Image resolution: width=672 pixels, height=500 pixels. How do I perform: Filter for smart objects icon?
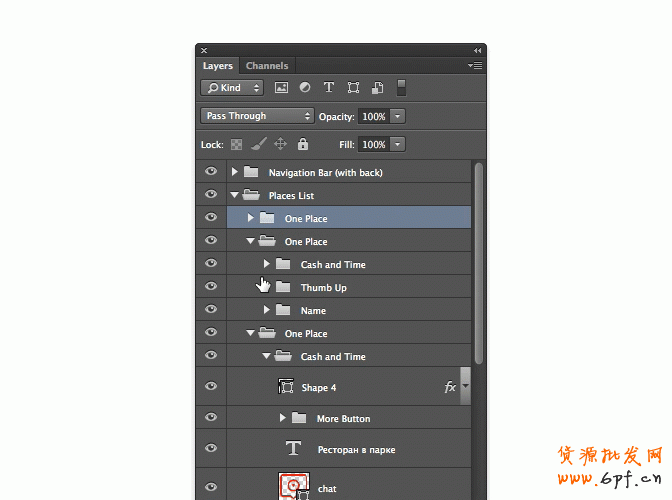[x=377, y=88]
